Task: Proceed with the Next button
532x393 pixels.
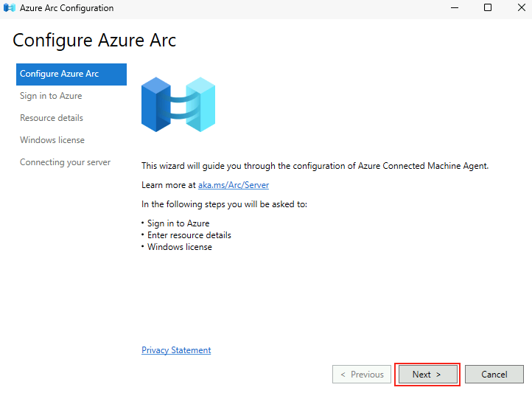Action: [427, 375]
